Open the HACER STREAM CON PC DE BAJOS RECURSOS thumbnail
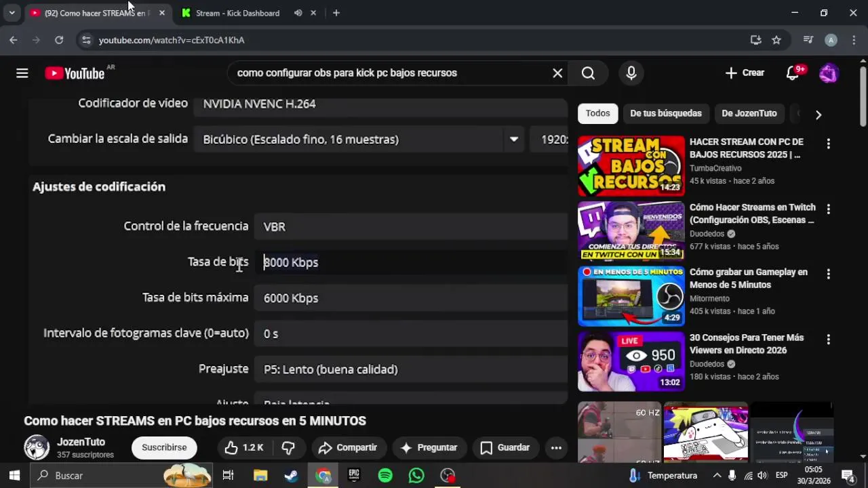This screenshot has width=868, height=488. tap(631, 166)
